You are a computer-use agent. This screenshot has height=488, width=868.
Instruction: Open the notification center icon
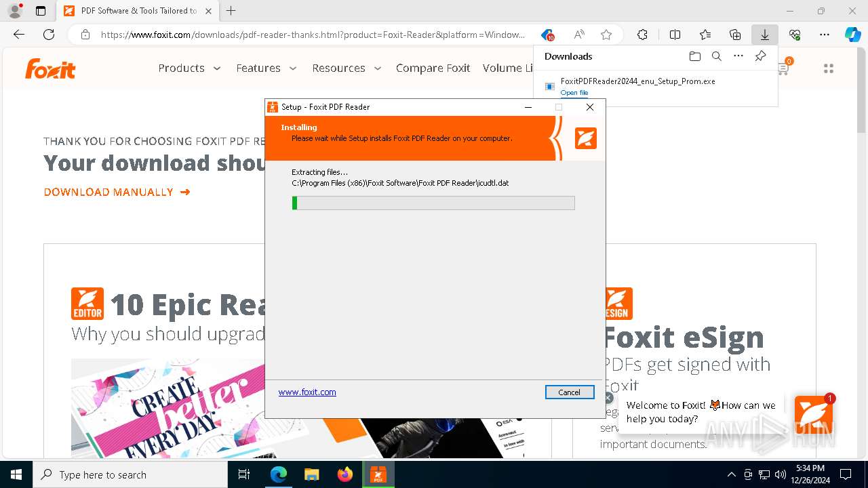point(846,474)
